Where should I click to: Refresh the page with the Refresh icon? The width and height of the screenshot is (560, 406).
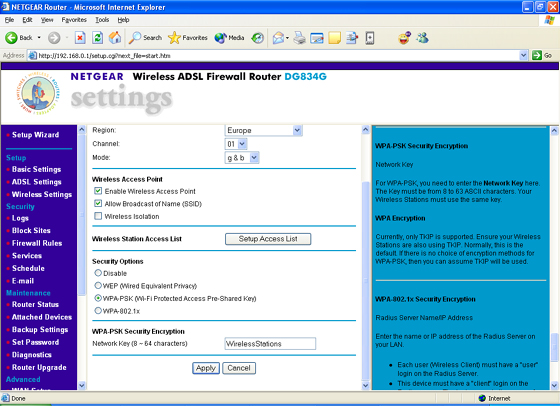pyautogui.click(x=98, y=37)
